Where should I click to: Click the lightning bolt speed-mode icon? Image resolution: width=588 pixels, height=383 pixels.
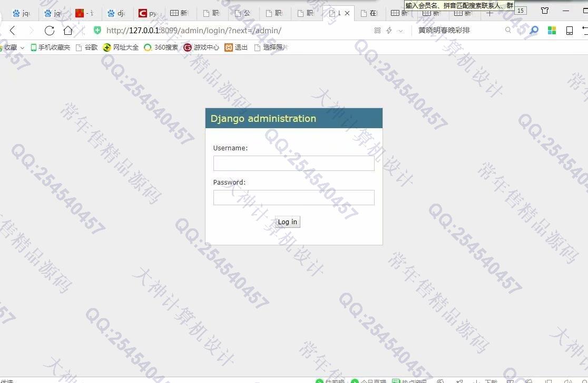tap(389, 31)
